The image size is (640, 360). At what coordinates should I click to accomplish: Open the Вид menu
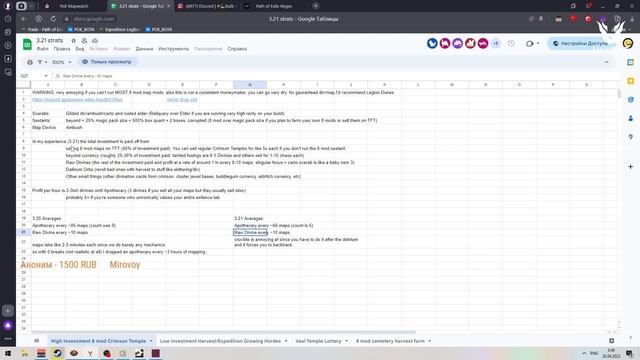(x=80, y=49)
